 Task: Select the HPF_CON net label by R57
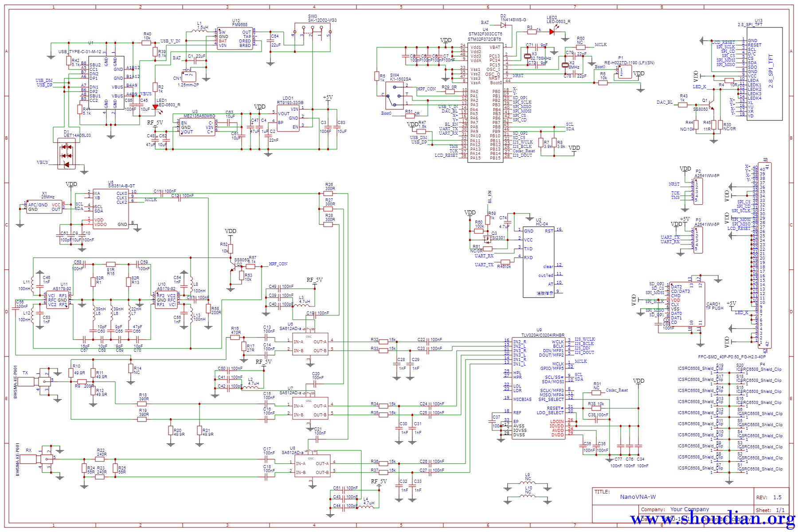tap(278, 264)
